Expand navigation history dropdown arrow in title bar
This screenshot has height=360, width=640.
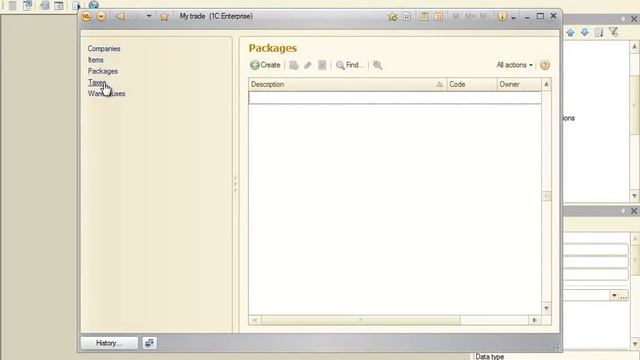coord(149,16)
